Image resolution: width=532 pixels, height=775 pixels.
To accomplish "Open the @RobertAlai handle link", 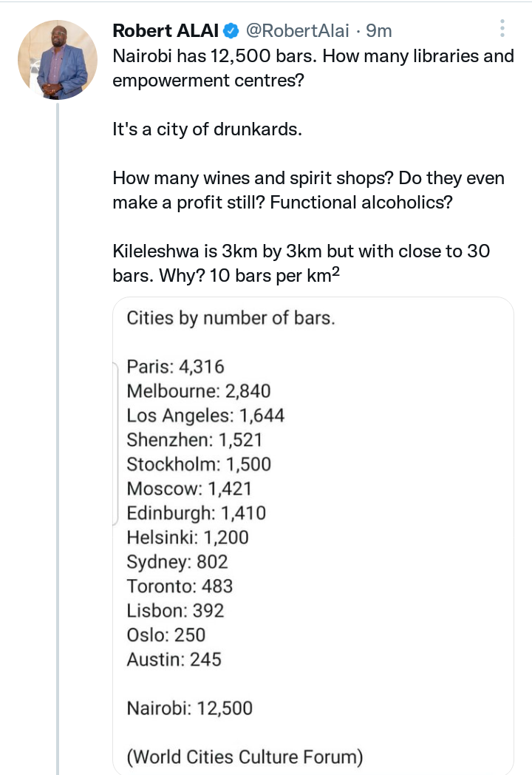I will pyautogui.click(x=297, y=30).
